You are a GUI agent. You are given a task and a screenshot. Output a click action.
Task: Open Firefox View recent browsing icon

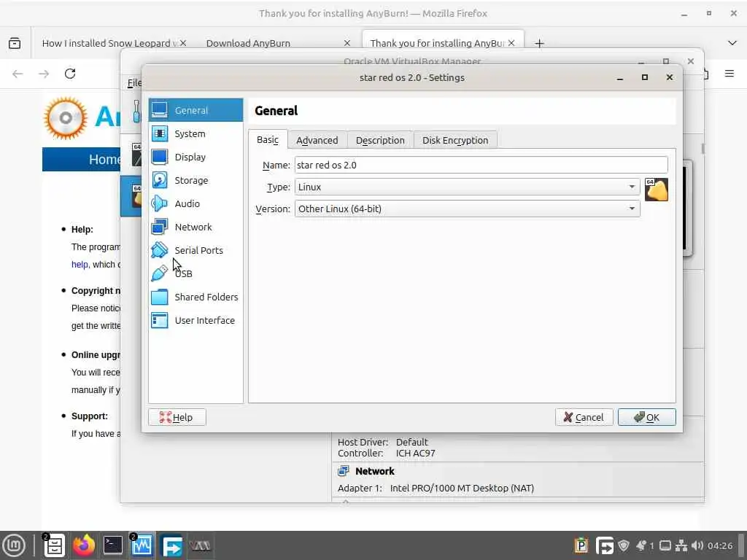[15, 43]
